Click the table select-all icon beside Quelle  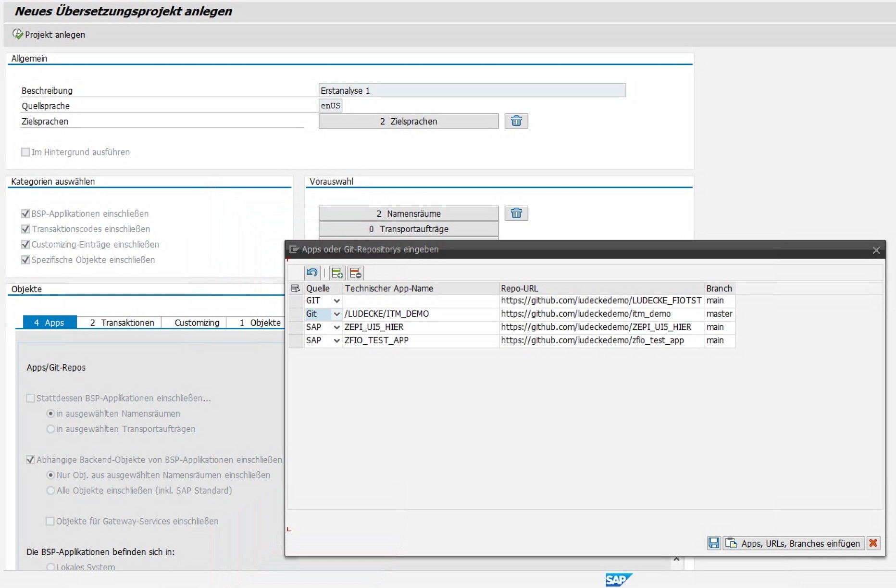pos(295,288)
